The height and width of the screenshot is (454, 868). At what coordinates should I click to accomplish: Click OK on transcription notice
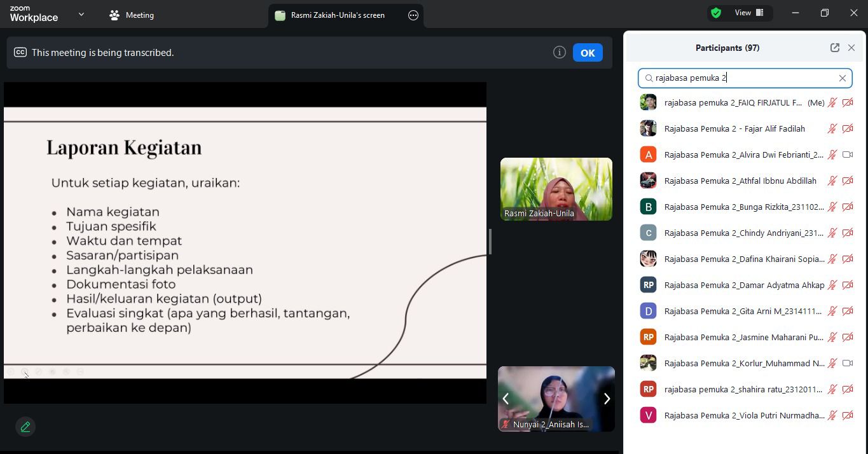coord(588,53)
